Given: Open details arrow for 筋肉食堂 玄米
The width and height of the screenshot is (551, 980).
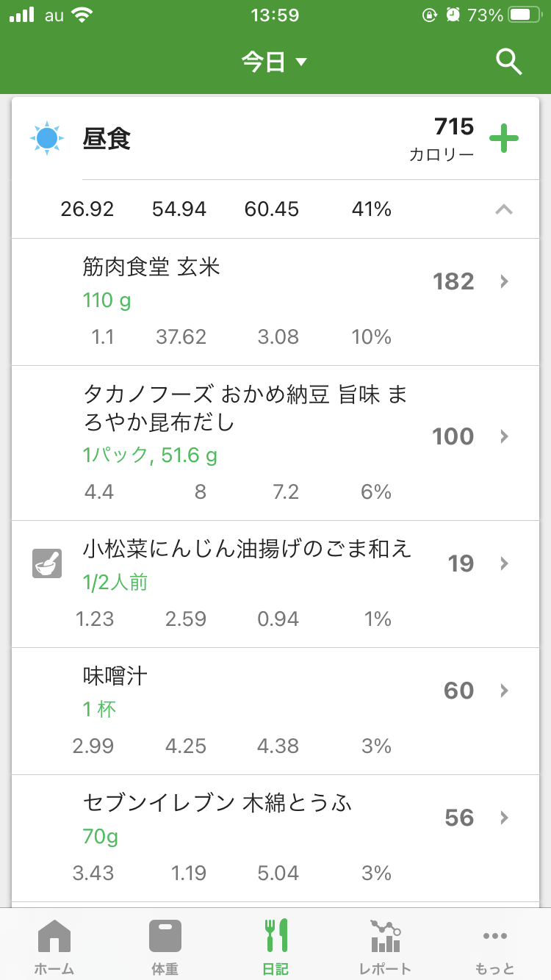Looking at the screenshot, I should (x=504, y=281).
